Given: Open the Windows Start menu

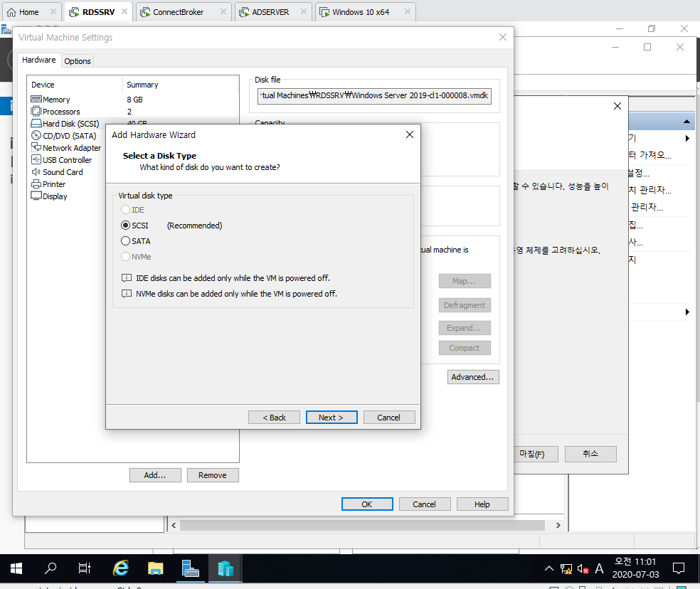Looking at the screenshot, I should pyautogui.click(x=16, y=568).
